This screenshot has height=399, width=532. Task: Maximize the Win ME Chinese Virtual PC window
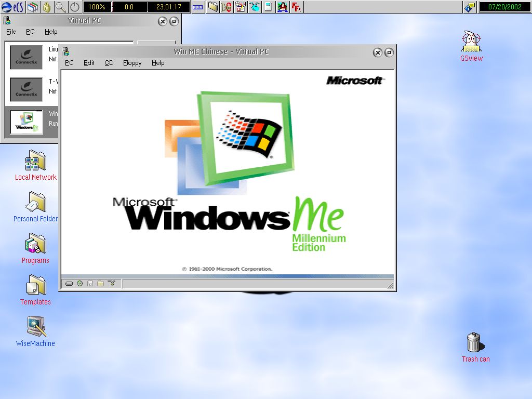[x=389, y=52]
